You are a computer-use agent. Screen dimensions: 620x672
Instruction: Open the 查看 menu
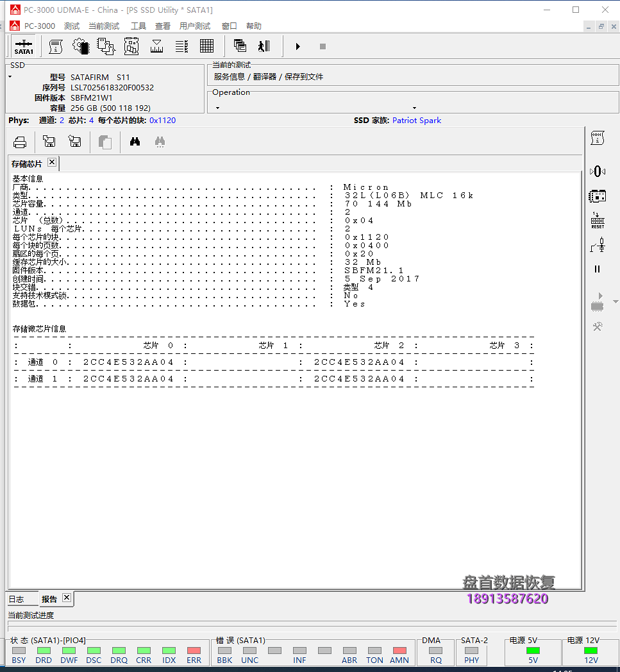(x=162, y=26)
